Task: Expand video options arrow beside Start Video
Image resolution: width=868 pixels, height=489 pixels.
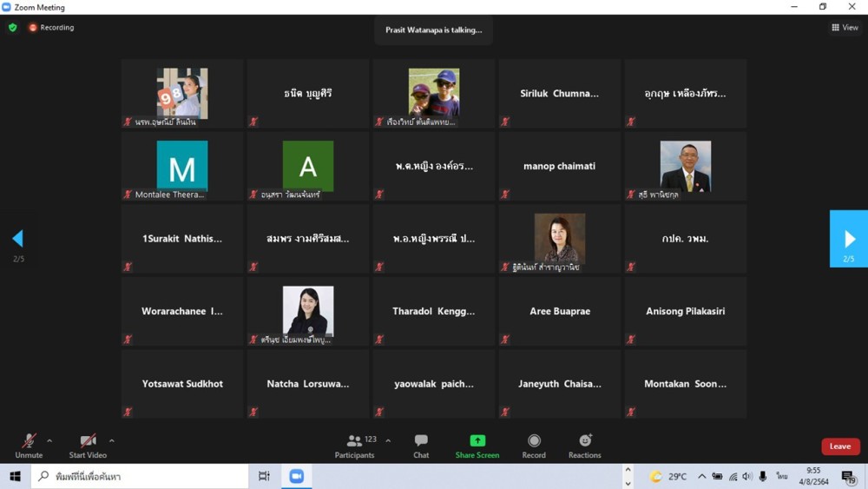Action: click(x=112, y=441)
